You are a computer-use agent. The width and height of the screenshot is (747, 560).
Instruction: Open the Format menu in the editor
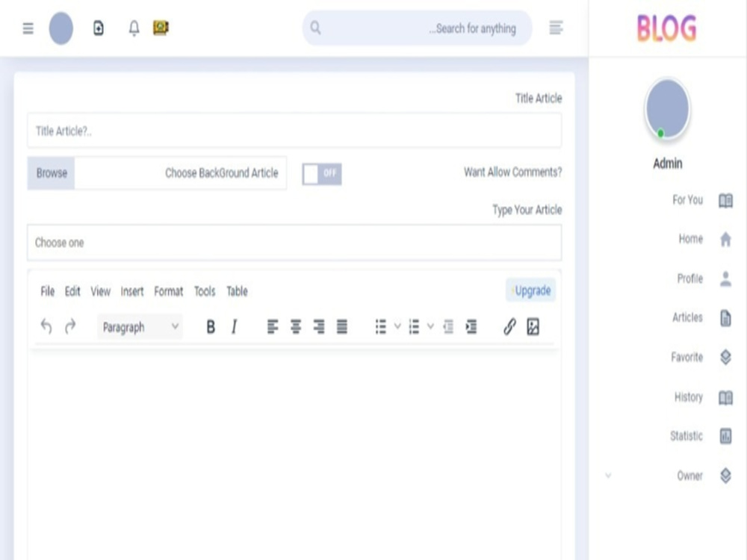coord(169,291)
